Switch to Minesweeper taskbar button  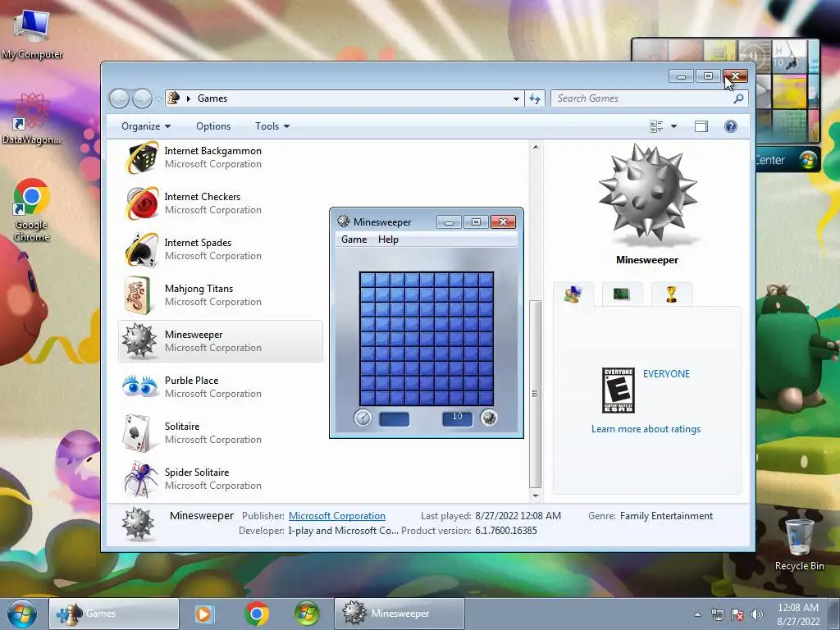tap(399, 614)
